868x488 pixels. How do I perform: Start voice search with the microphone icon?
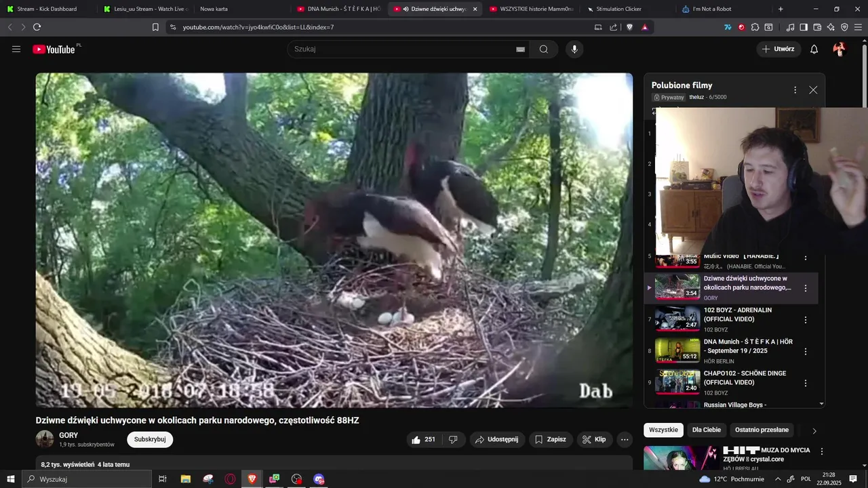tap(574, 49)
